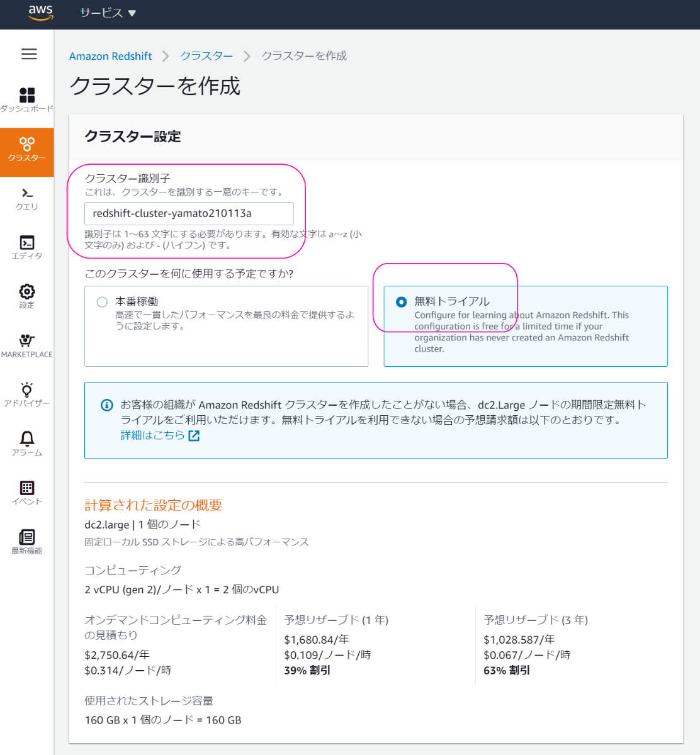This screenshot has width=700, height=755.
Task: Click the 2 vCPU computing value line
Action: pos(182,590)
